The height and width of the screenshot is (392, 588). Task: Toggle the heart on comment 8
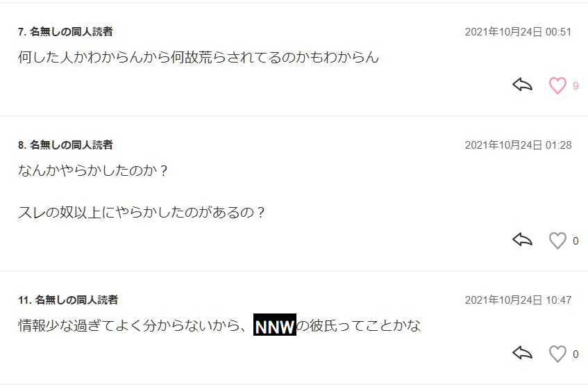pyautogui.click(x=557, y=240)
